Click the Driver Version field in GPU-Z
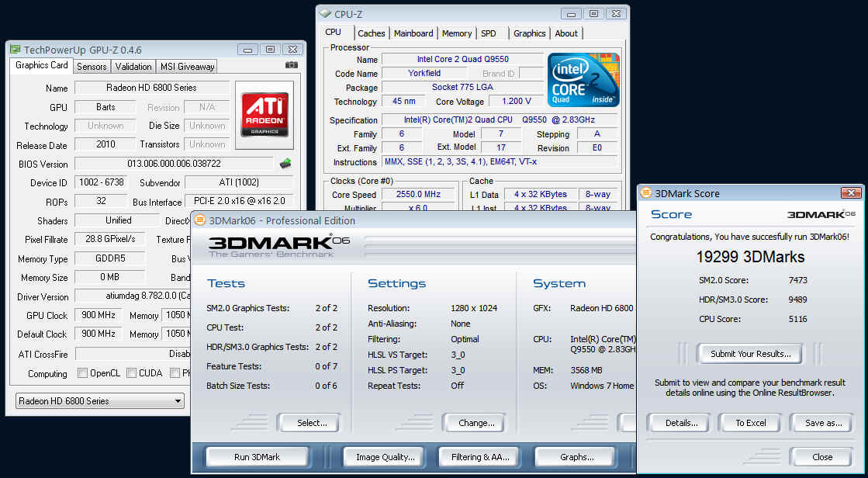The height and width of the screenshot is (478, 868). (133, 296)
